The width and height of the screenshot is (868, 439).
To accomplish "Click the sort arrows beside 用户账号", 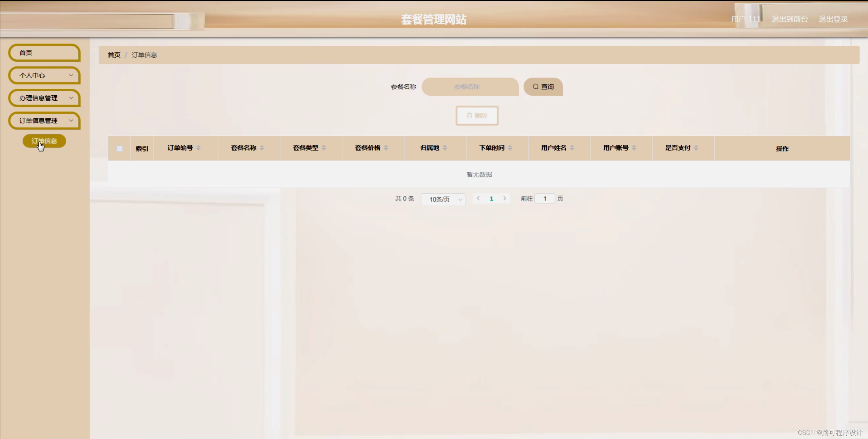I will [x=634, y=148].
